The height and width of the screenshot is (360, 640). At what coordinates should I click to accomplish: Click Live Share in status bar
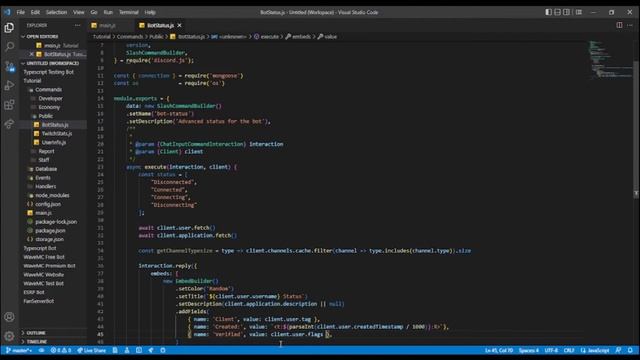pyautogui.click(x=91, y=350)
